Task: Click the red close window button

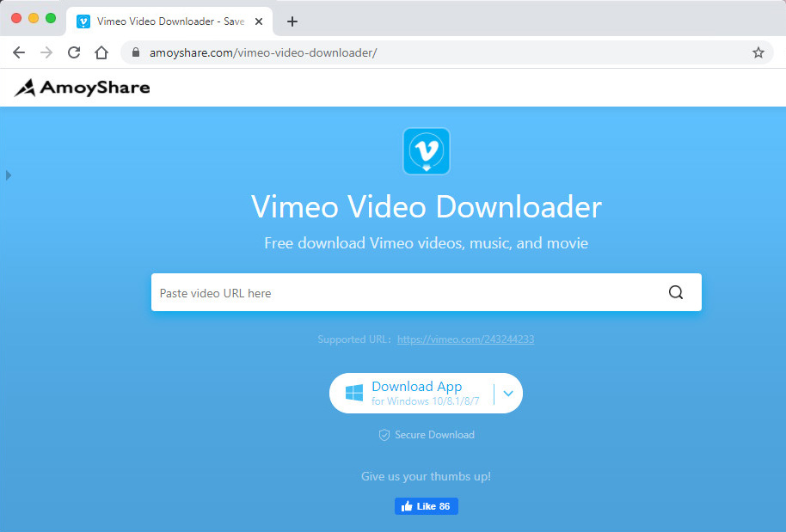Action: pos(16,19)
